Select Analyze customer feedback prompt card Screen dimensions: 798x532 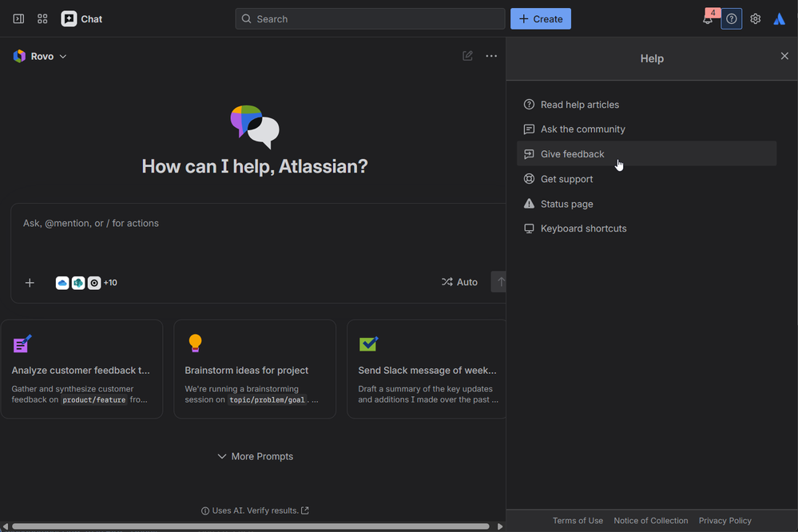click(82, 369)
